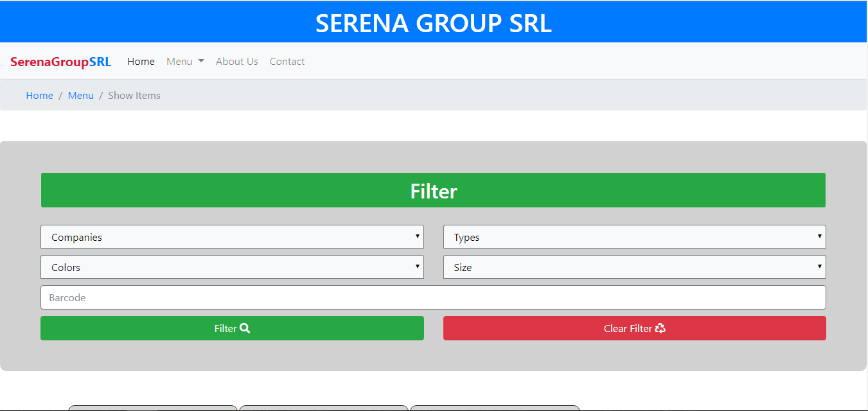The image size is (868, 411).
Task: Open the About Us page
Action: click(236, 62)
